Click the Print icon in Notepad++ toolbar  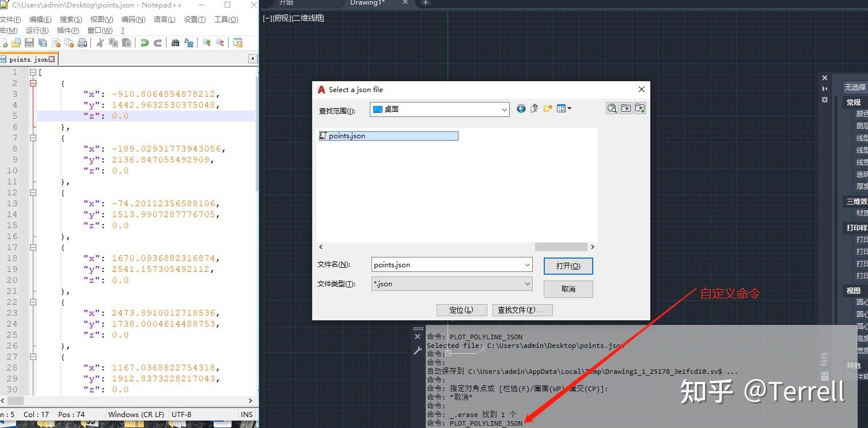(x=82, y=42)
